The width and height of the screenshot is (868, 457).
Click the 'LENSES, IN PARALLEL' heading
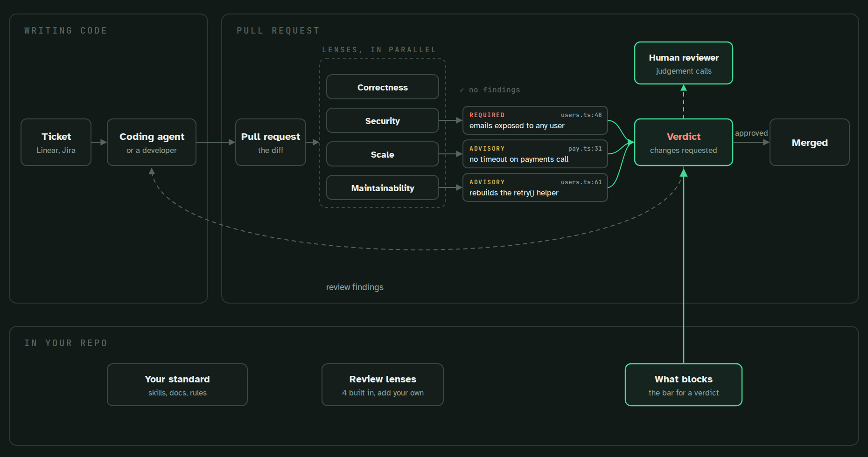pos(379,49)
